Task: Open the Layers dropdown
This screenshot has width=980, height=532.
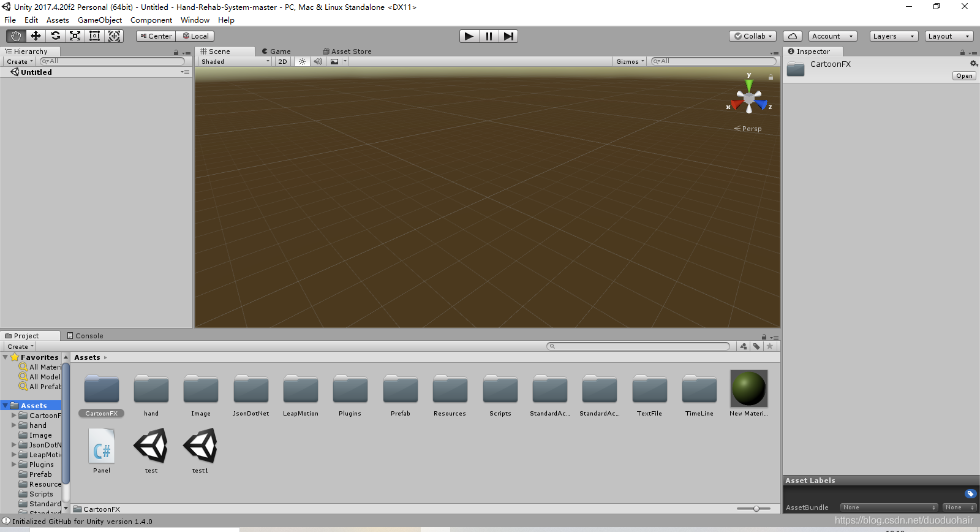Action: [894, 36]
